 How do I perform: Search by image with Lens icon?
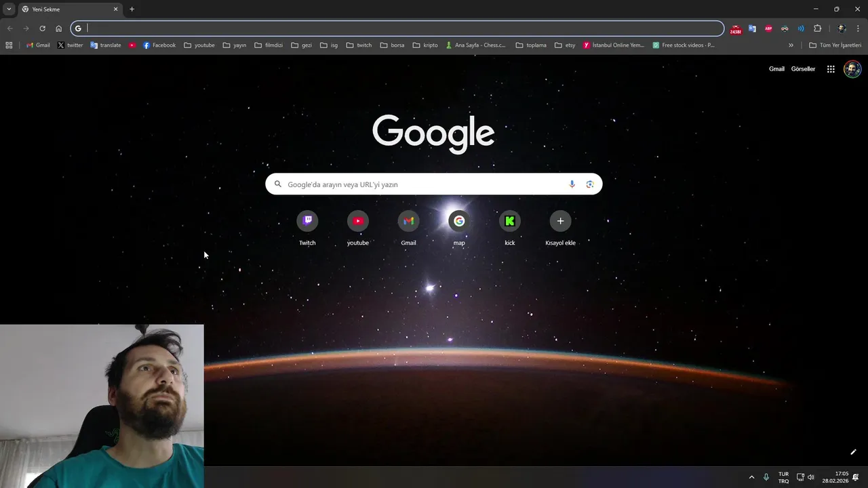[590, 184]
